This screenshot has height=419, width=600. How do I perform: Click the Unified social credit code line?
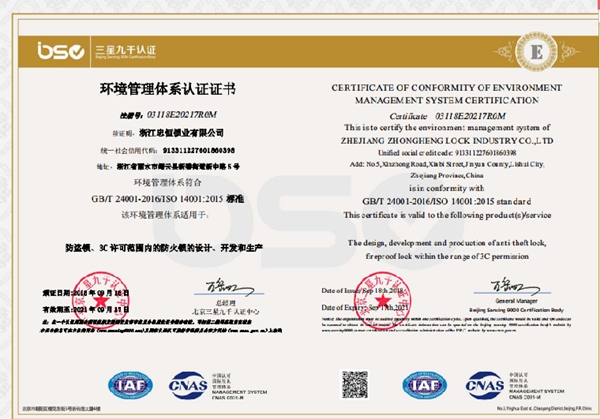coord(447,153)
